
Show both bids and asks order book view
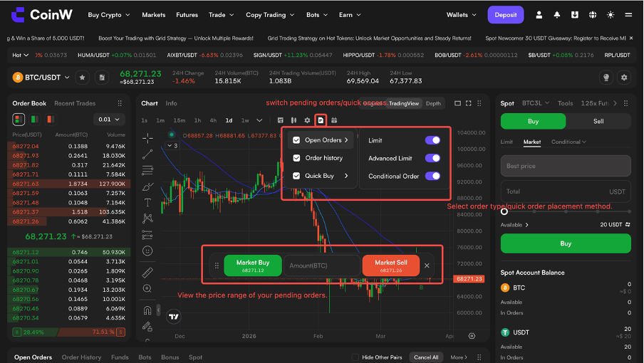(19, 120)
